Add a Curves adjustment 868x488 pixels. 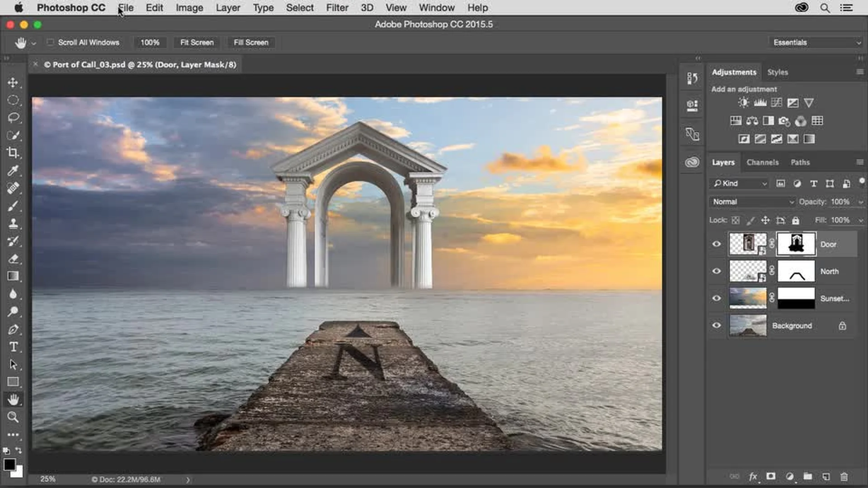point(776,103)
